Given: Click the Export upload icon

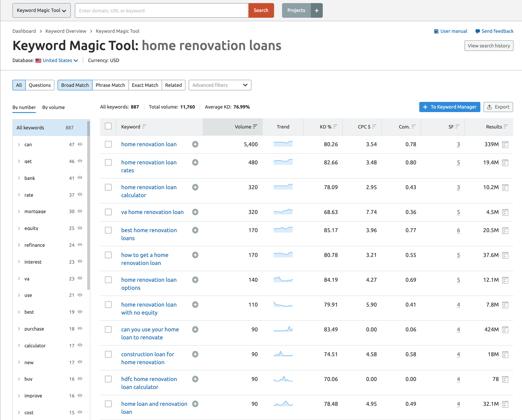Looking at the screenshot, I should [x=489, y=107].
